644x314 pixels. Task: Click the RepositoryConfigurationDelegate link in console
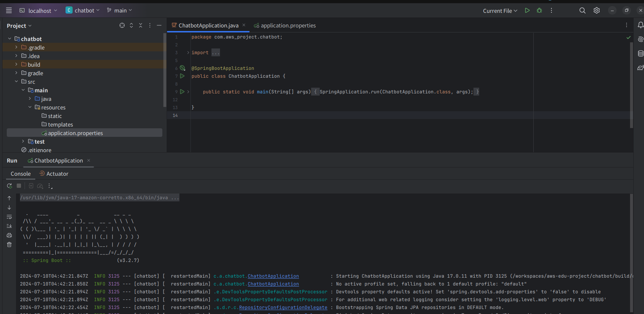(283, 308)
